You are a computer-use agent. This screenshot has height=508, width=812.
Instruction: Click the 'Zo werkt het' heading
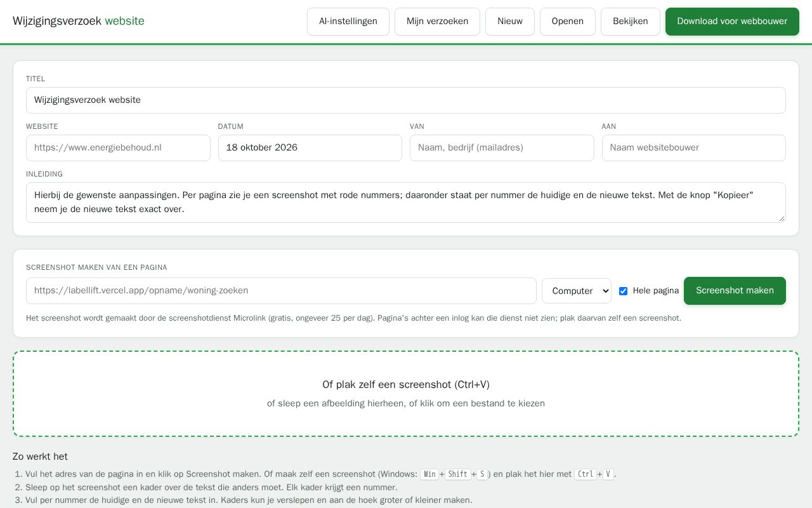tap(40, 457)
